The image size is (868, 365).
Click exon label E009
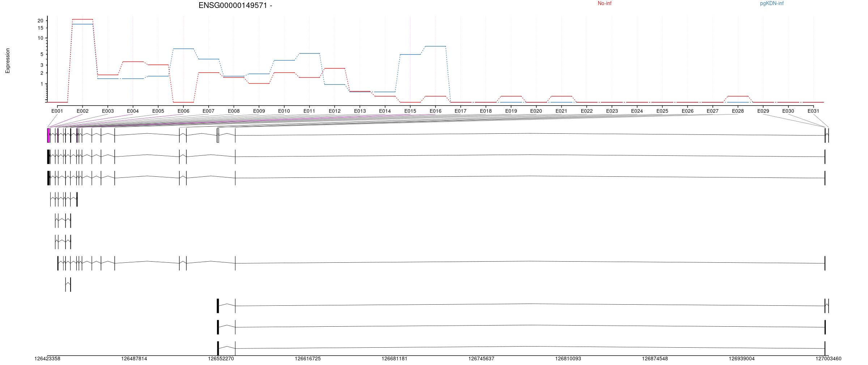pyautogui.click(x=259, y=111)
